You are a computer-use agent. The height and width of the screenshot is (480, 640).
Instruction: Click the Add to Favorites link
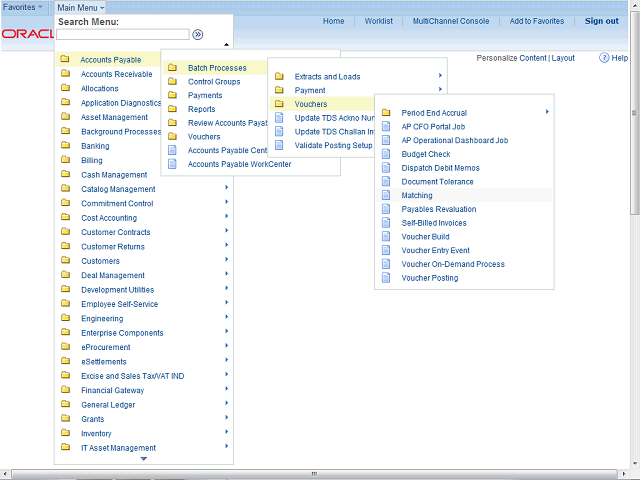(535, 21)
